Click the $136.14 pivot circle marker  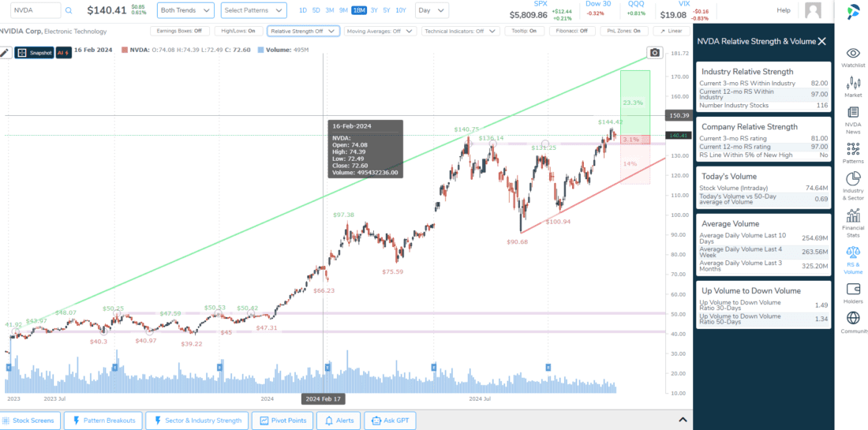coord(493,144)
